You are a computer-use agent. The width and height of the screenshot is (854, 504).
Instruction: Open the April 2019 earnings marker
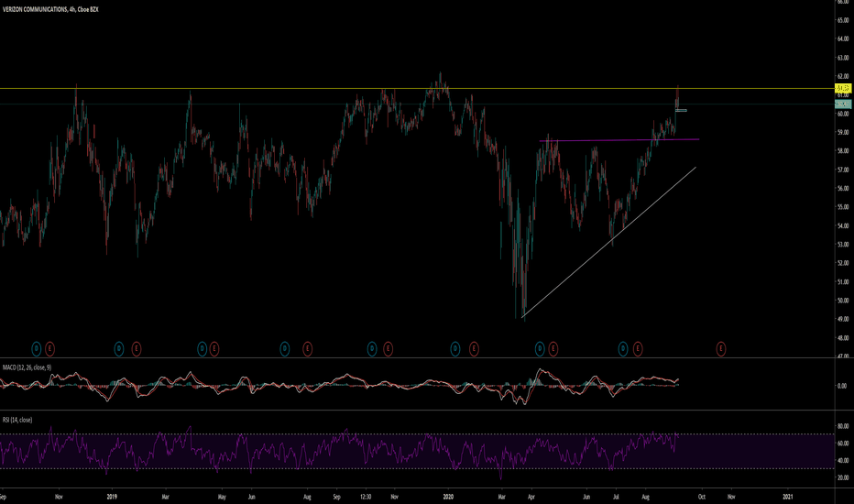(x=214, y=349)
